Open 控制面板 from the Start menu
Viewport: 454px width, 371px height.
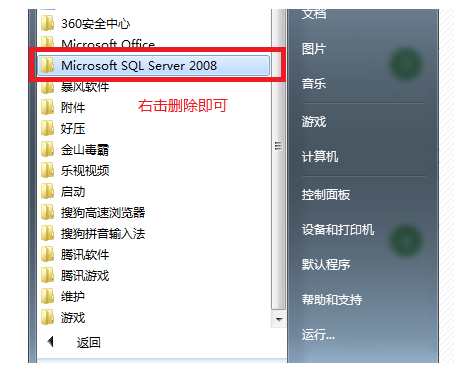(326, 194)
